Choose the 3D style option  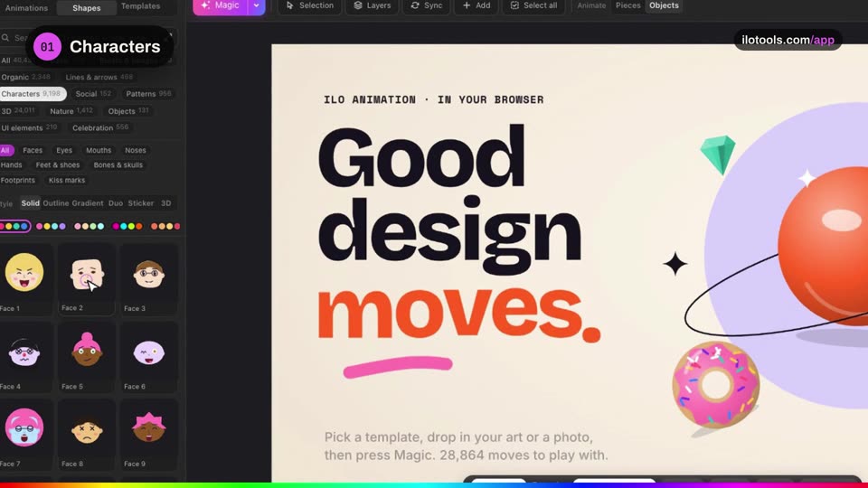(x=166, y=203)
